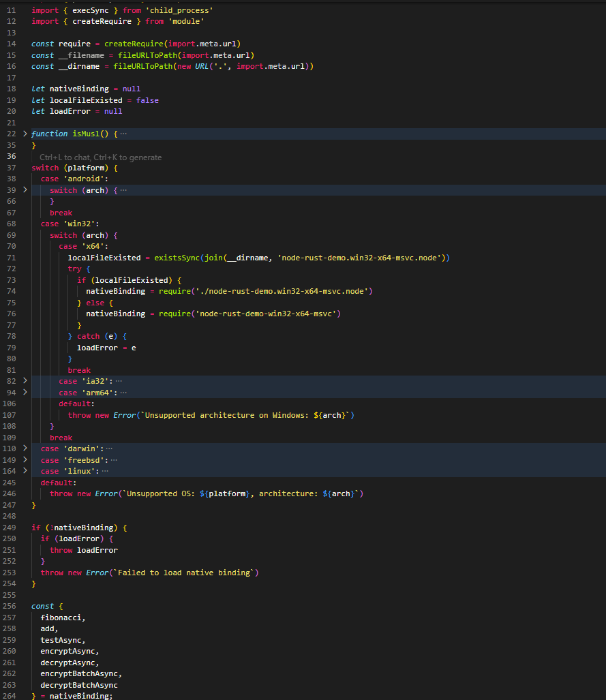Open the folded 'linux' case
The image size is (606, 700).
tap(25, 471)
